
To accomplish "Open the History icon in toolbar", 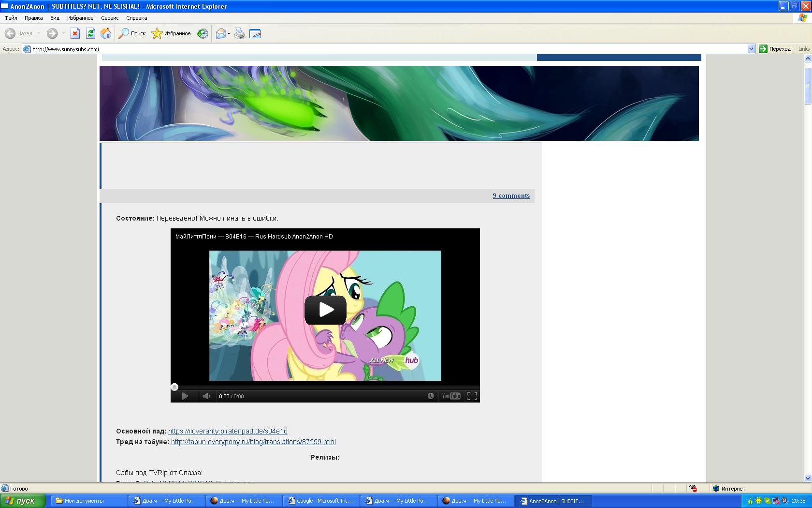I will click(203, 33).
